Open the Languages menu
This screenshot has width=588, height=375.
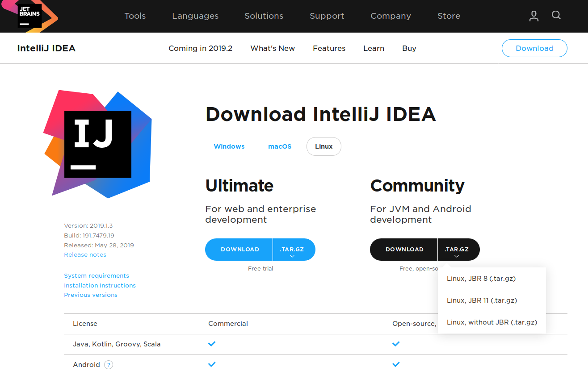tap(195, 16)
